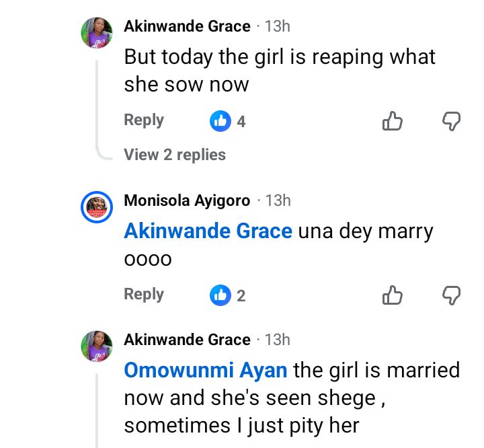Reply to Monisola Ayigoro's comment
Image resolution: width=484 pixels, height=448 pixels.
(x=144, y=294)
